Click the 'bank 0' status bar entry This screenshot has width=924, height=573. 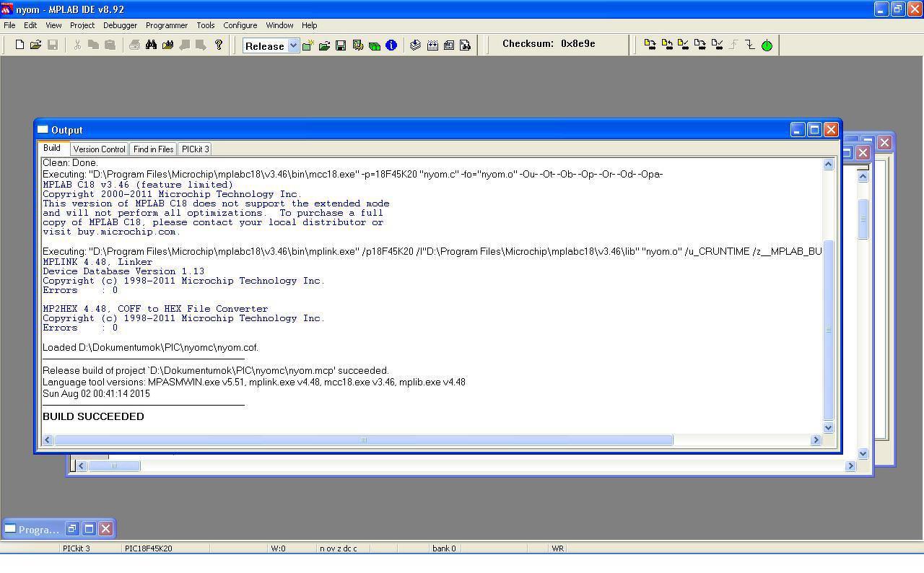pyautogui.click(x=444, y=548)
